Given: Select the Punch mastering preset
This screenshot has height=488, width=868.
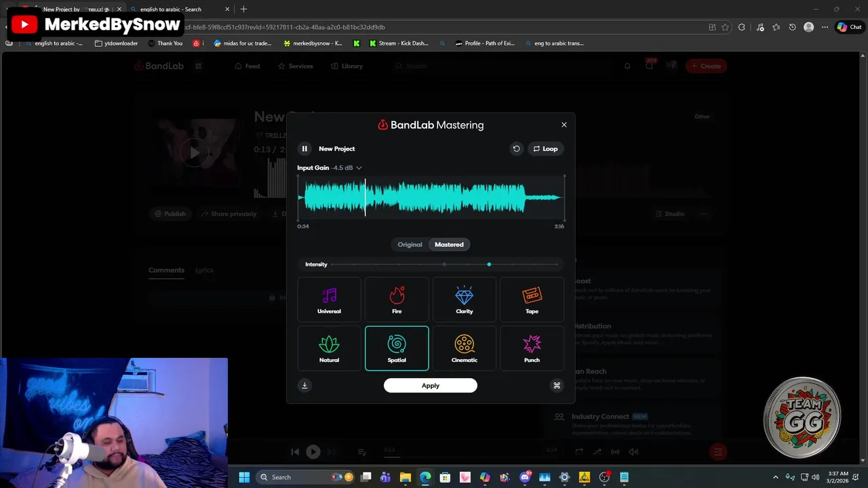Looking at the screenshot, I should coord(532,348).
